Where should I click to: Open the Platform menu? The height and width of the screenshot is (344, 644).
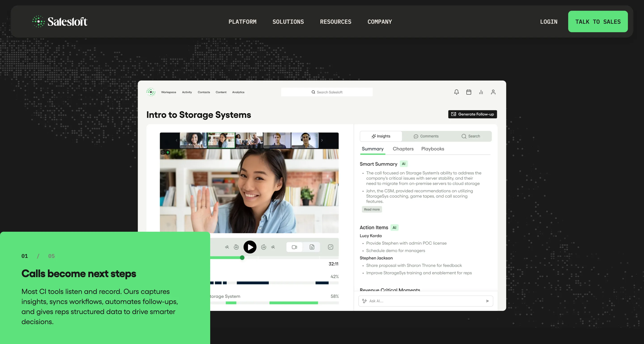pos(242,22)
